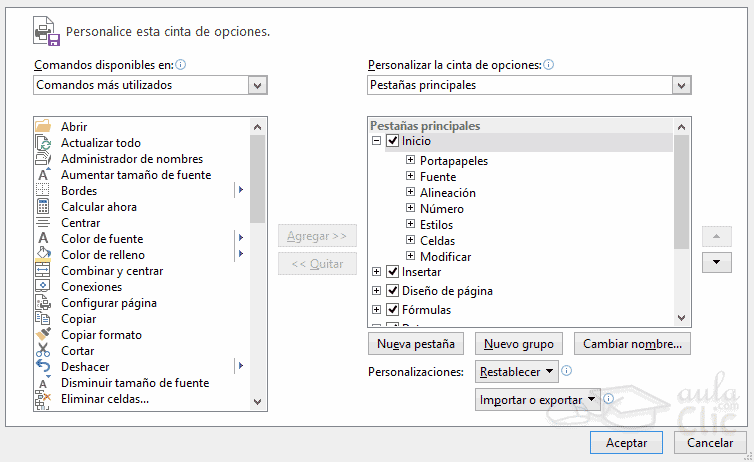The height and width of the screenshot is (462, 754).
Task: Click the Bordes grid icon
Action: [43, 191]
